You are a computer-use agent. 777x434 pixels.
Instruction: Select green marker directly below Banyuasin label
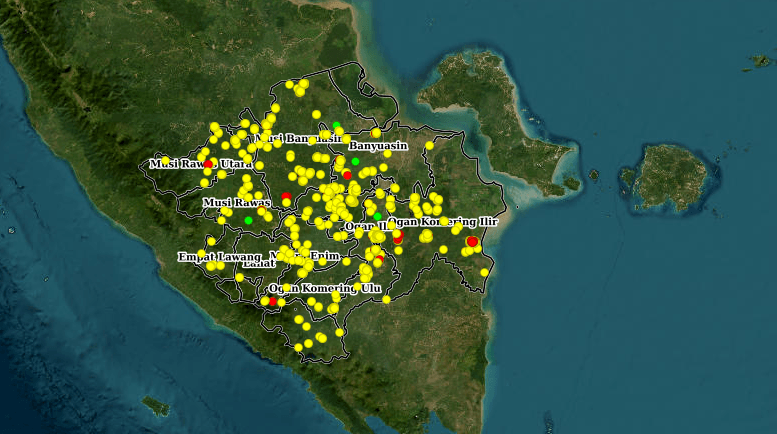click(x=355, y=162)
